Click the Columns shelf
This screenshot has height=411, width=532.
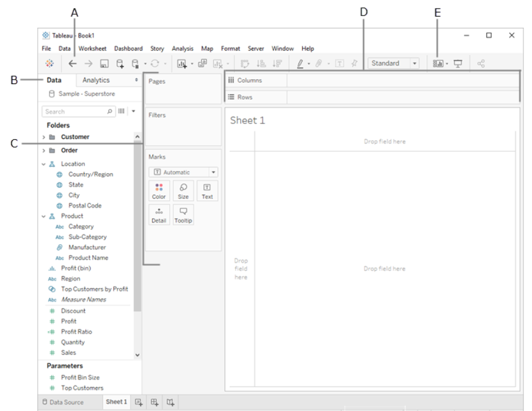[x=372, y=80]
